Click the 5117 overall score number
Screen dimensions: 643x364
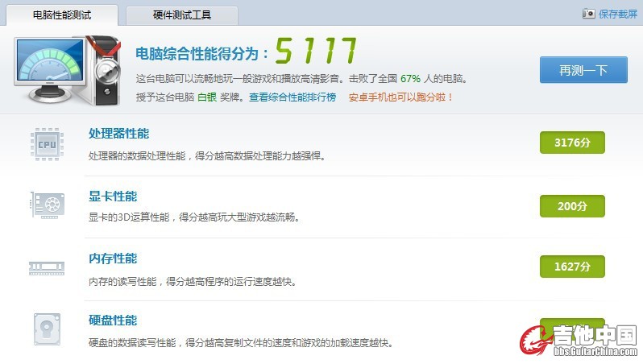(316, 52)
